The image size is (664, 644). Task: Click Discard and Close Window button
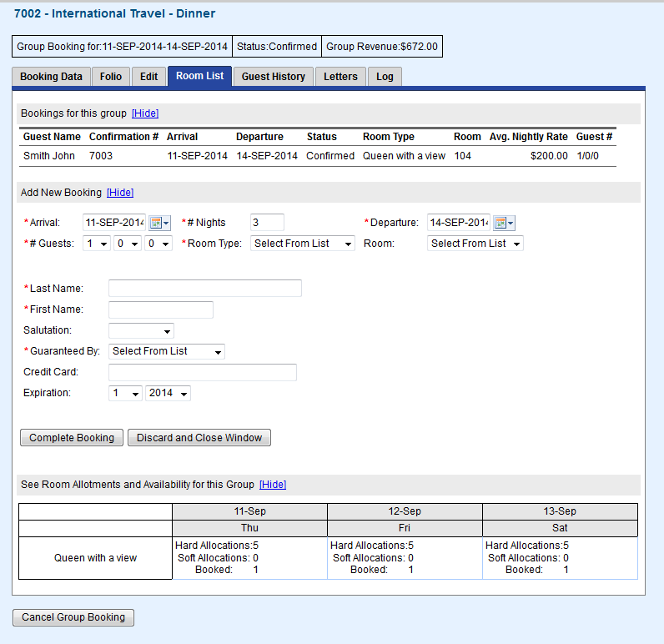point(199,438)
